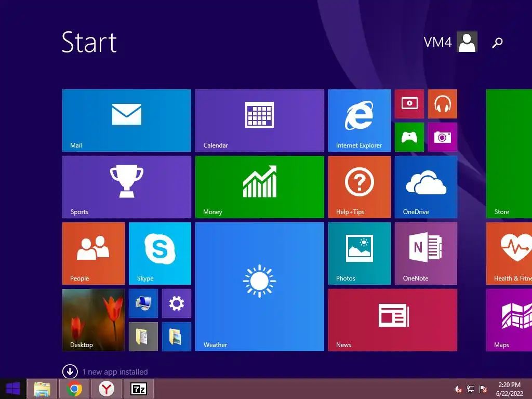Open the OneNote tile
This screenshot has height=399, width=532.
(426, 254)
